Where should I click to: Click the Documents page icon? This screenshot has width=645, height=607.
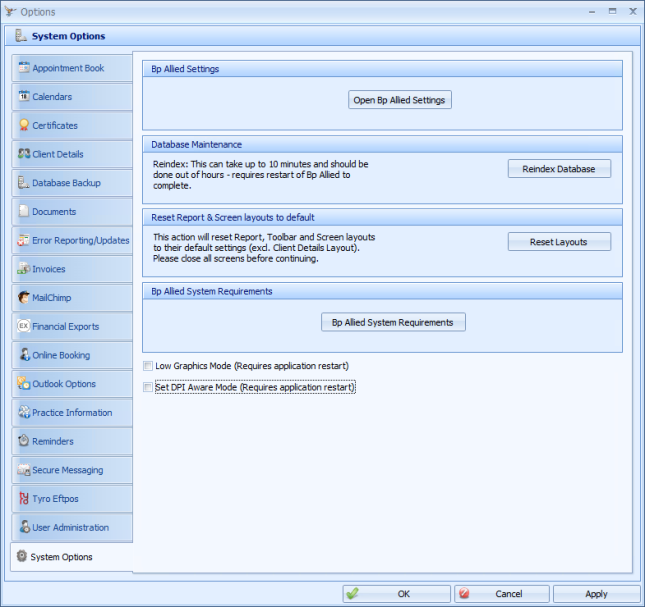coord(24,211)
